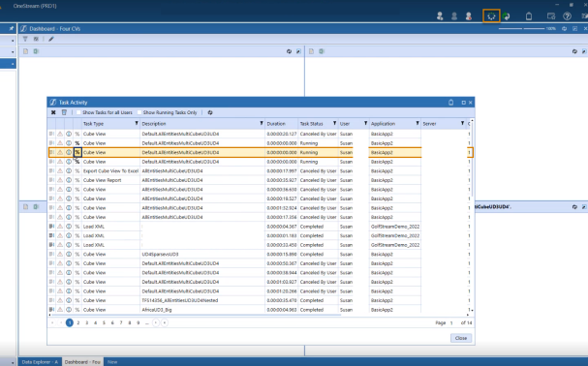Click the pencil edit icon in Dashboard toolbar
The image size is (588, 366).
tap(51, 39)
